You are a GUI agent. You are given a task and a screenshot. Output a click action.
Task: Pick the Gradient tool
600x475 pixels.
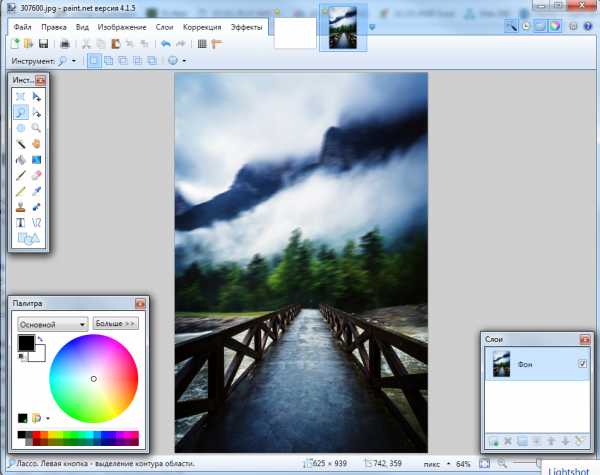coord(37,159)
